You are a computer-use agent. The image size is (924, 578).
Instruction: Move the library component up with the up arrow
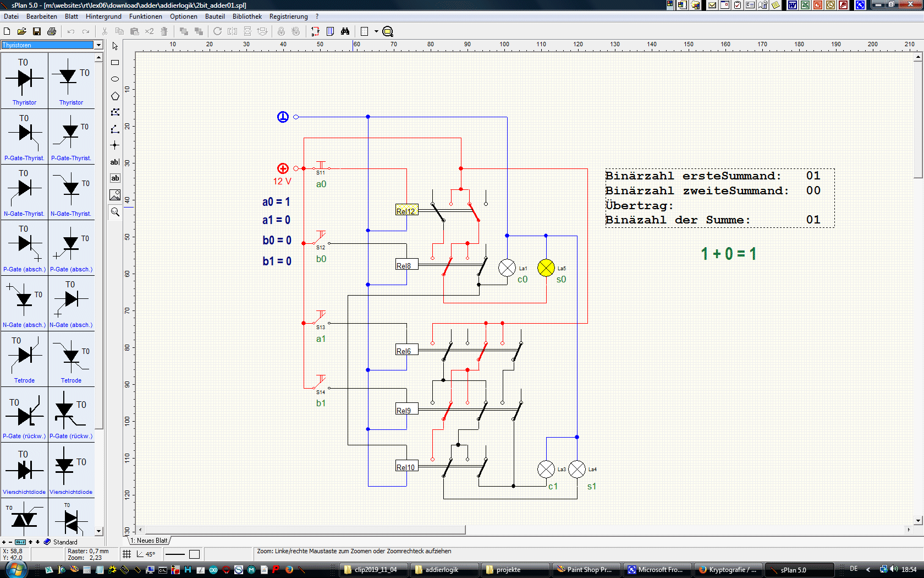(x=30, y=542)
